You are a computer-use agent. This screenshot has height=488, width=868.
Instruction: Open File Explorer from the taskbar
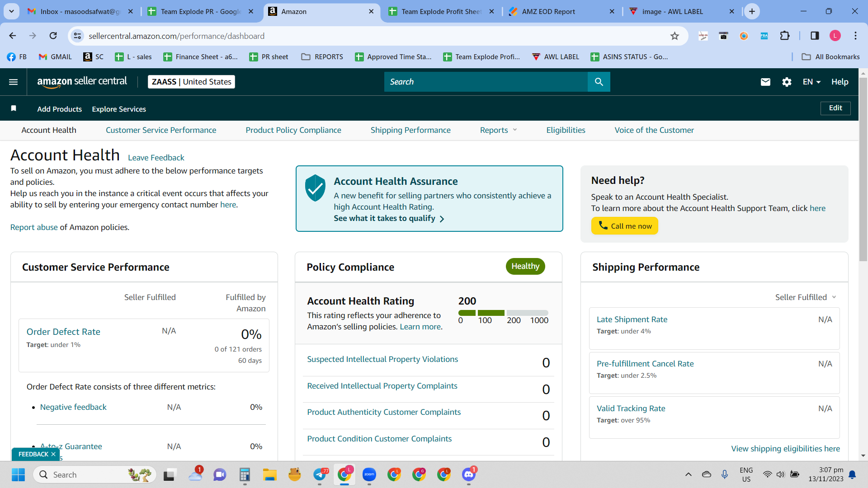click(x=269, y=474)
